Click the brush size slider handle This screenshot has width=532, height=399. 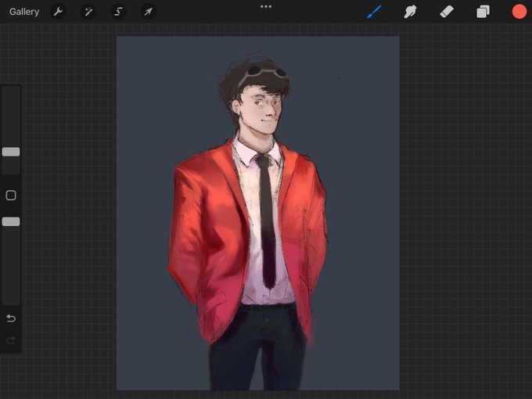coord(11,152)
